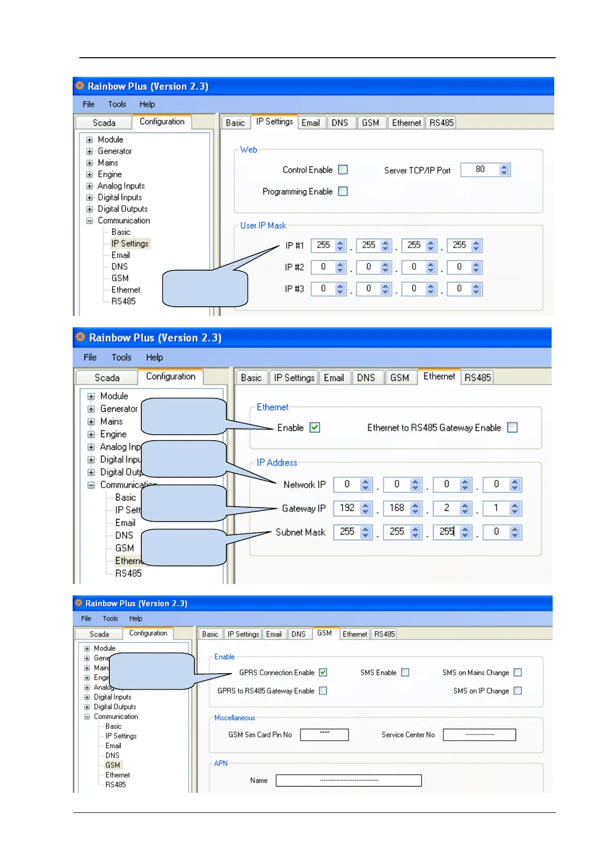This screenshot has width=614, height=868.
Task: Select Email tab in IP Settings window
Action: (311, 123)
